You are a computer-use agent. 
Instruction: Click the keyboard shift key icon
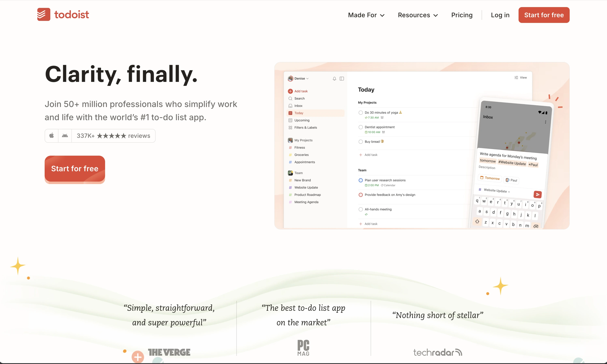(477, 222)
